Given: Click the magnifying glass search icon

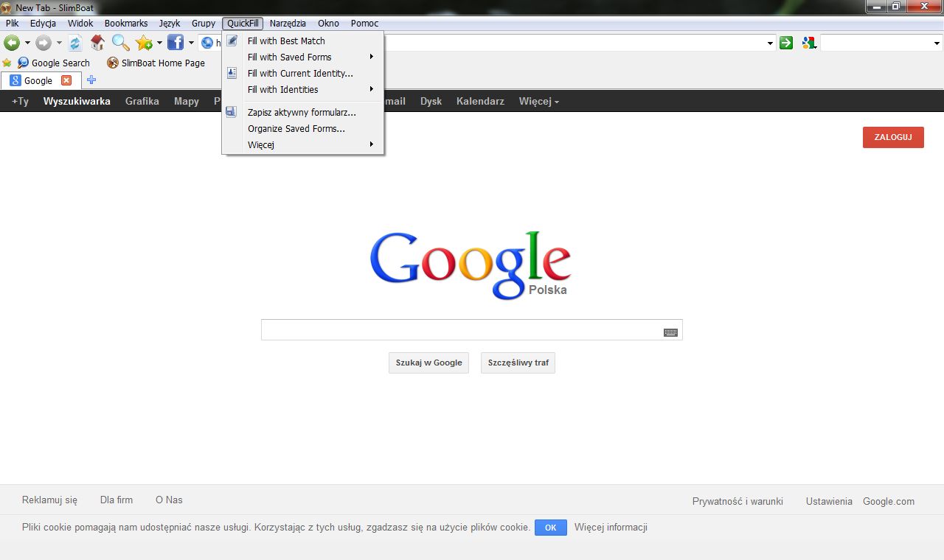Looking at the screenshot, I should point(121,43).
